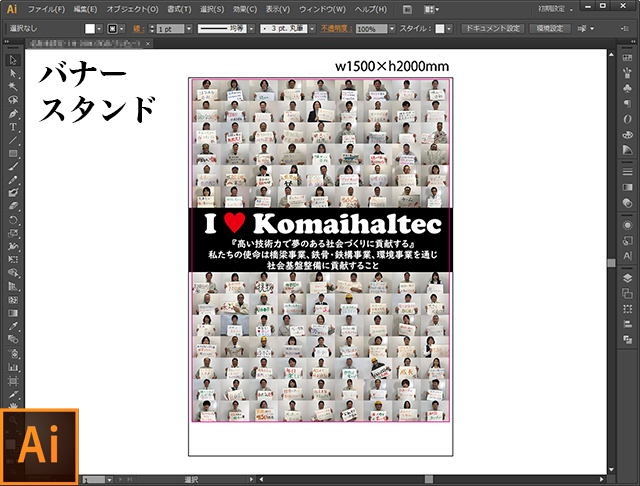Open ウィンドウ(W) menu
Image resolution: width=640 pixels, height=486 pixels.
322,9
